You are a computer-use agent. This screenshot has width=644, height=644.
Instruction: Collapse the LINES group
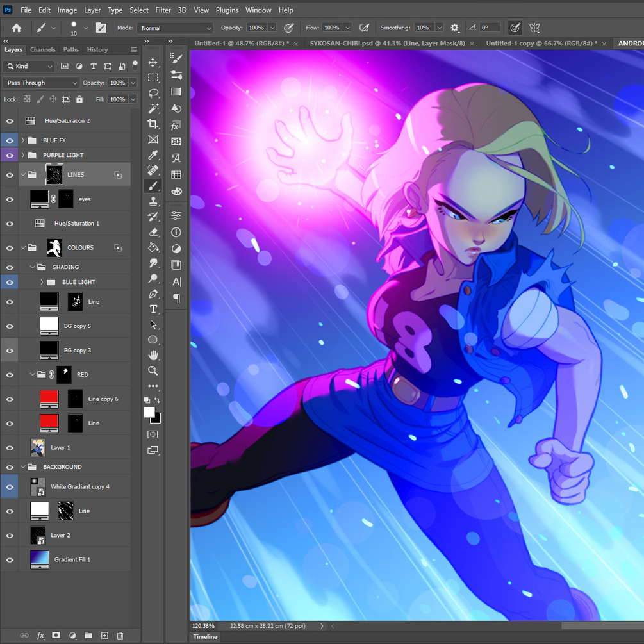(23, 174)
